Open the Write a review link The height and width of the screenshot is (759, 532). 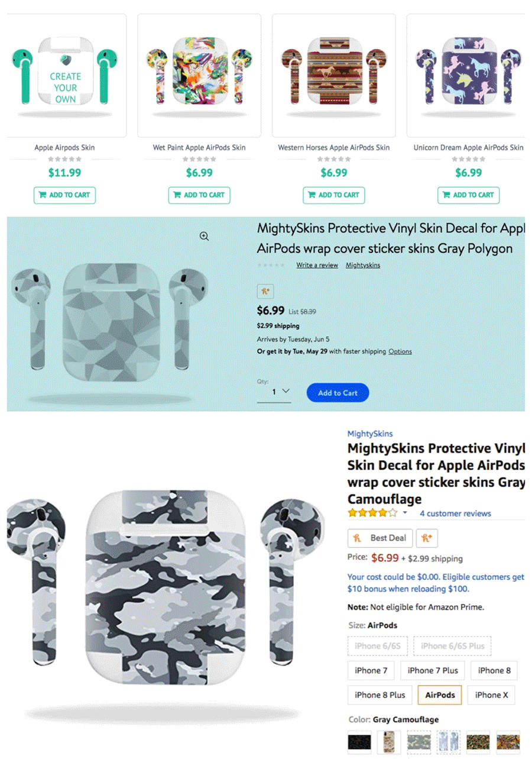point(317,265)
